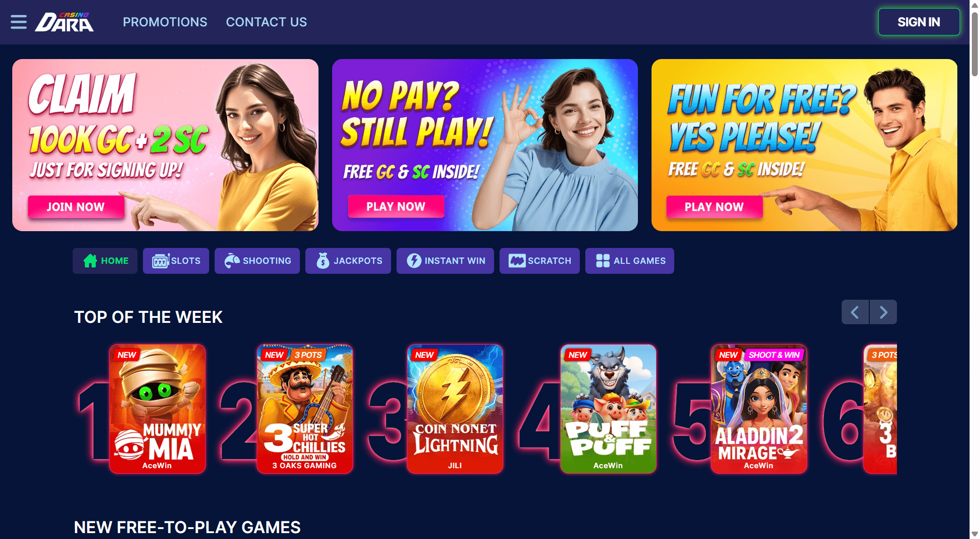Click the Casino Dara logo
The height and width of the screenshot is (539, 980).
coord(64,22)
